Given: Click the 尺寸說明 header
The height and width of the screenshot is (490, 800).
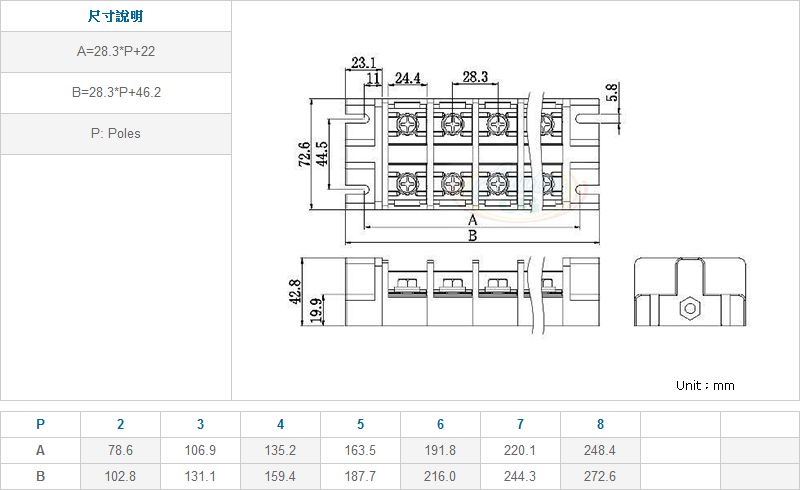Looking at the screenshot, I should click(x=115, y=17).
